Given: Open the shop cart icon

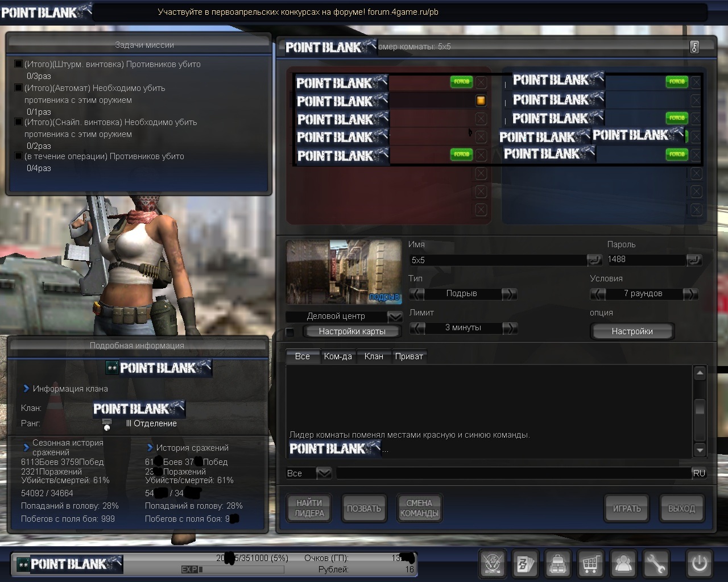Looking at the screenshot, I should point(590,564).
